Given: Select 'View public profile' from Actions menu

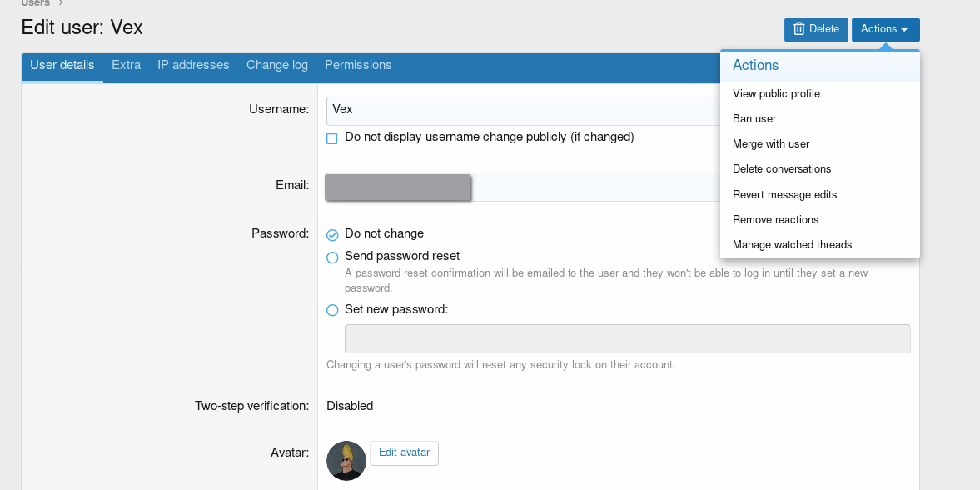Looking at the screenshot, I should coord(776,94).
